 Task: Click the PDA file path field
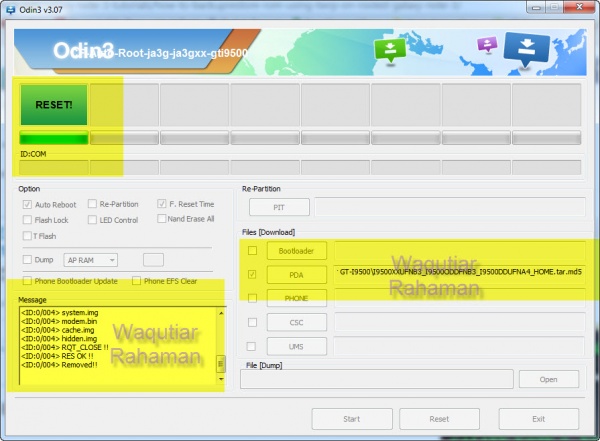click(x=460, y=273)
